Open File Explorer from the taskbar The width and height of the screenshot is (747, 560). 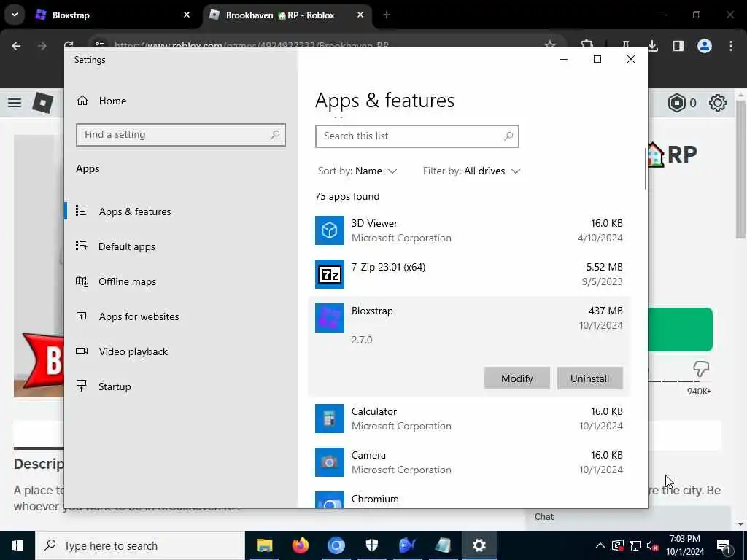click(x=264, y=545)
